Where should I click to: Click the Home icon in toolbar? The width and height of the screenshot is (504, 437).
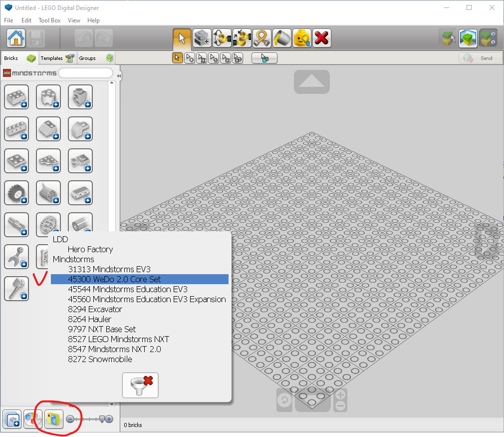coord(16,38)
